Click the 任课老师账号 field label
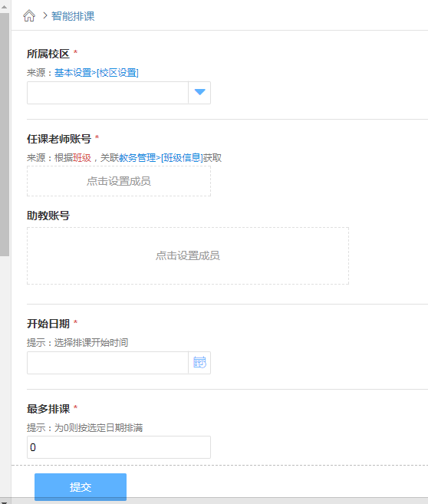The image size is (428, 504). pyautogui.click(x=59, y=139)
